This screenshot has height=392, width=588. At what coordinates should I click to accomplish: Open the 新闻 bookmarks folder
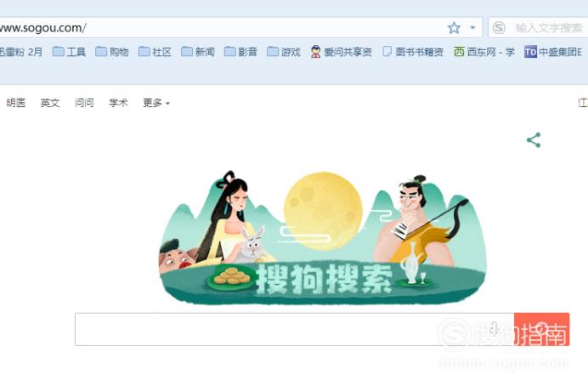pyautogui.click(x=198, y=52)
